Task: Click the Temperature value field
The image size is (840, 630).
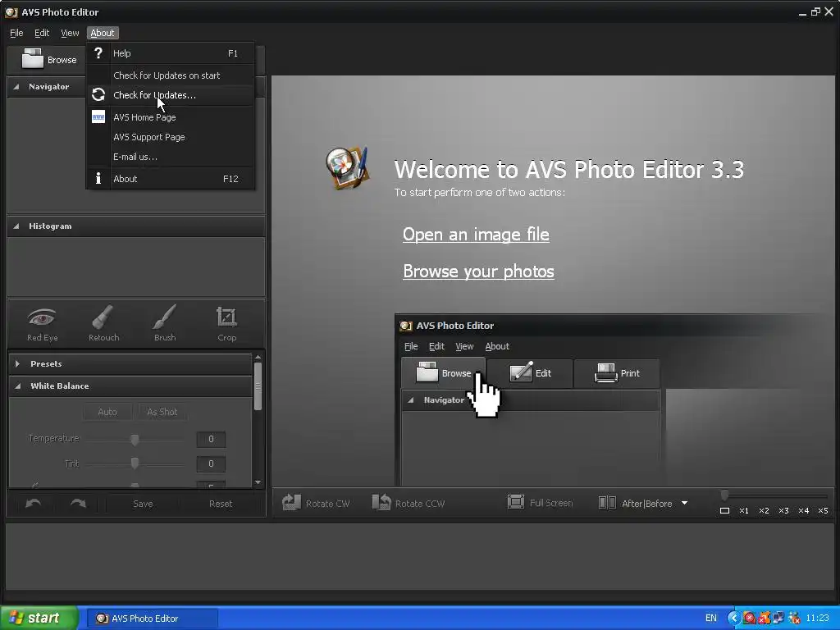Action: (211, 439)
